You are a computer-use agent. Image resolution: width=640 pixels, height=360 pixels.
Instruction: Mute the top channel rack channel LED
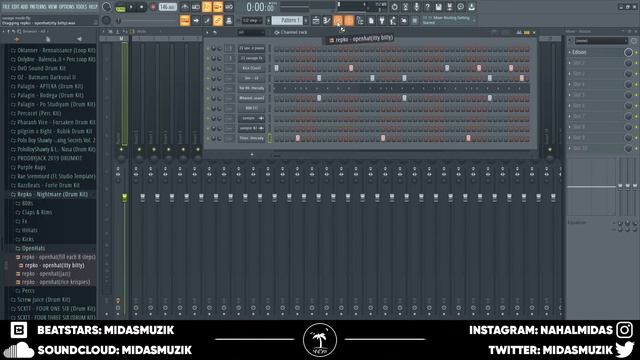coord(208,48)
